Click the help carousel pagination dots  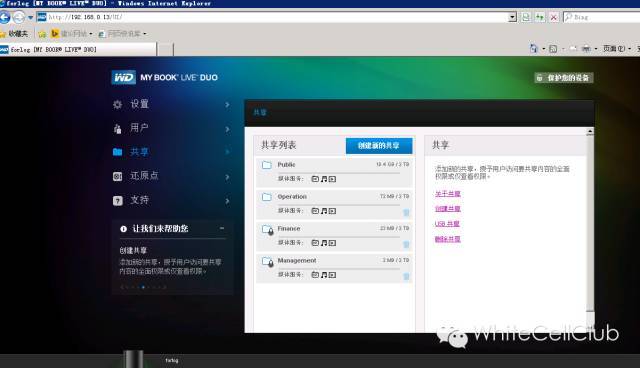pyautogui.click(x=143, y=287)
